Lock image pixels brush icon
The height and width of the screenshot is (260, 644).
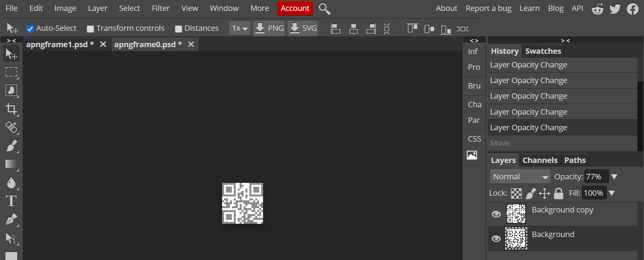click(531, 193)
